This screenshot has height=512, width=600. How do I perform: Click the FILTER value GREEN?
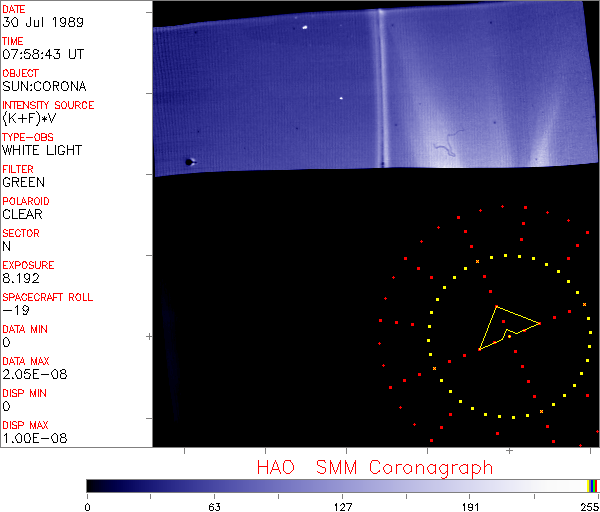tap(24, 182)
